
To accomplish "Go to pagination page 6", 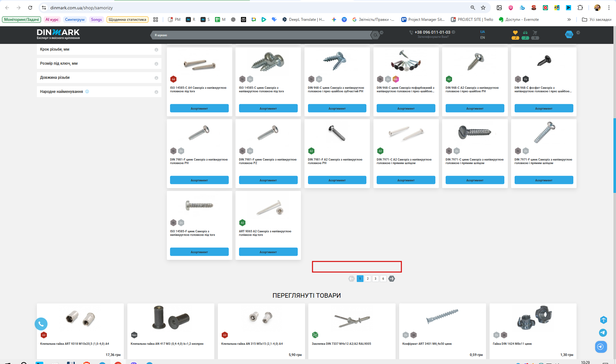I will click(x=383, y=279).
